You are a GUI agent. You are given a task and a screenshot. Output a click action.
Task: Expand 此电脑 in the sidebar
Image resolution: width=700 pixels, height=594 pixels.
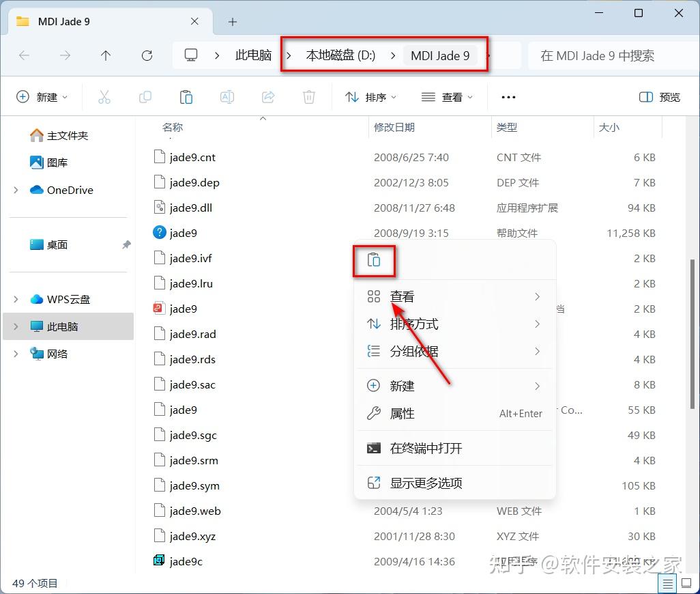tap(15, 326)
